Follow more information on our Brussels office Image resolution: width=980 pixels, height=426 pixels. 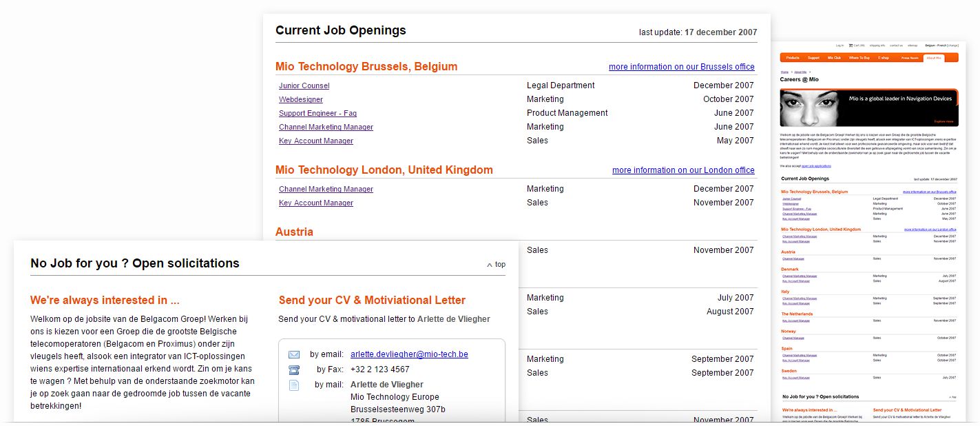[x=682, y=67]
